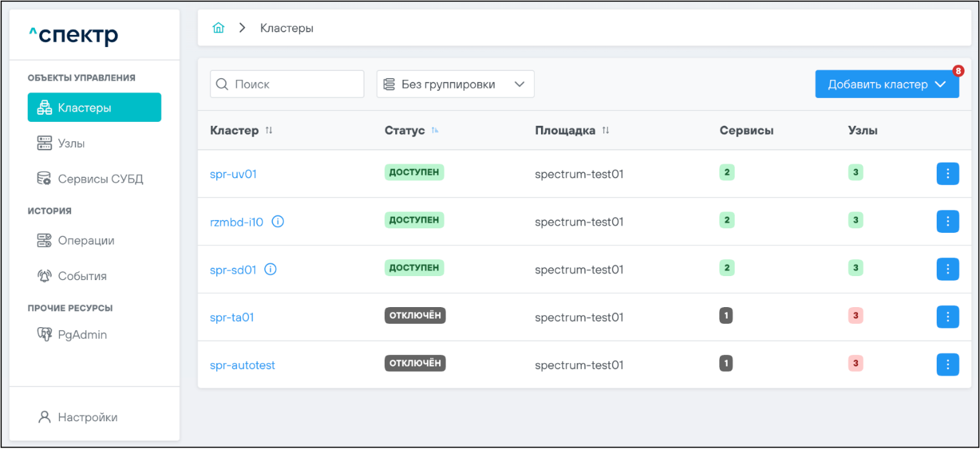Sort table by Статус column icon
Image resolution: width=980 pixels, height=449 pixels.
coord(435,131)
